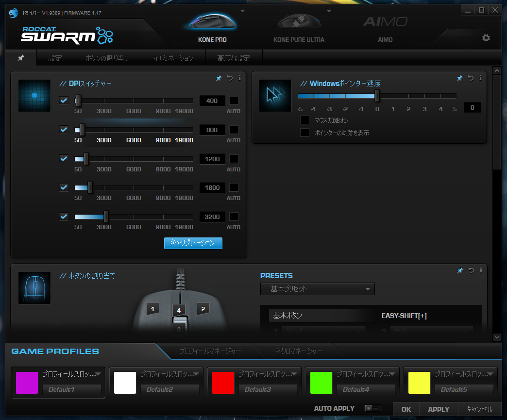The height and width of the screenshot is (420, 507).
Task: Click the magenta Default1 color swatch
Action: coord(27,383)
